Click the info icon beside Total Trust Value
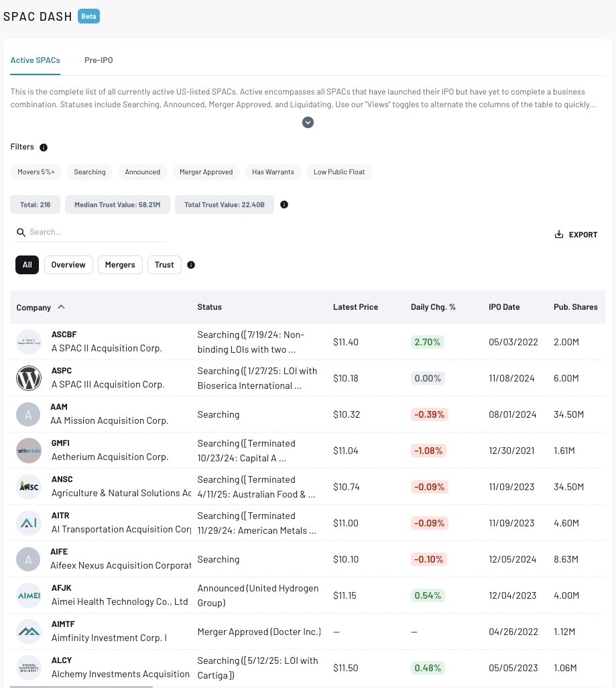Viewport: 616px width, 688px height. [x=284, y=205]
